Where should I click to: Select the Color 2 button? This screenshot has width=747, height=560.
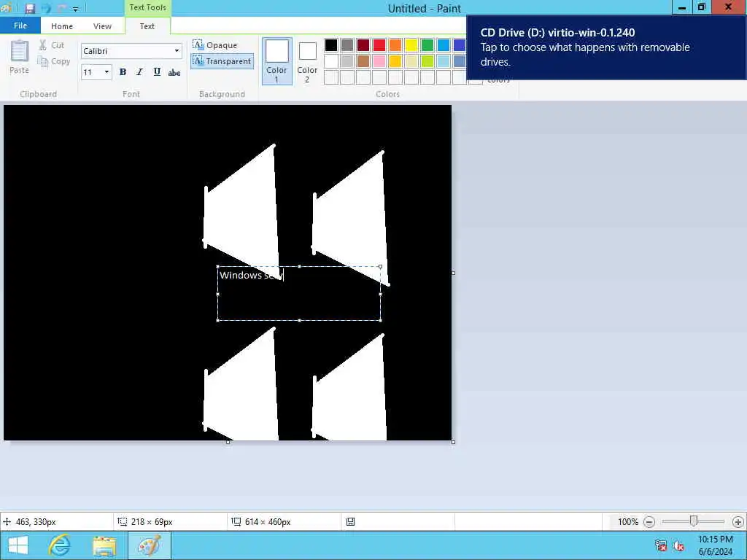tap(307, 61)
